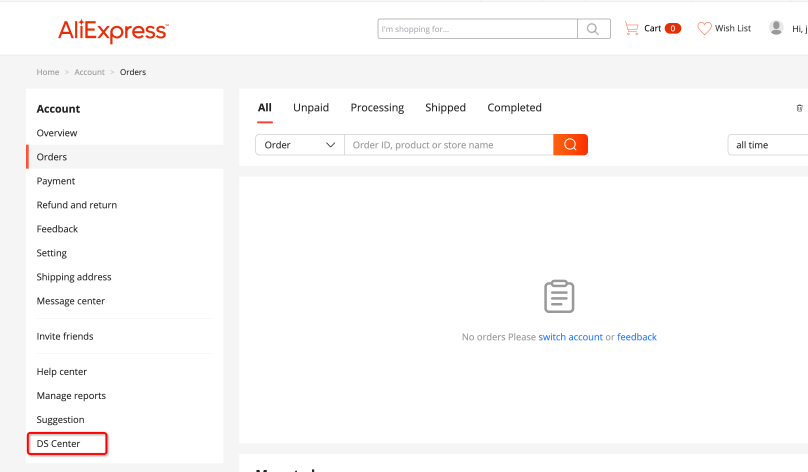Click the top search magnifier icon

594,29
